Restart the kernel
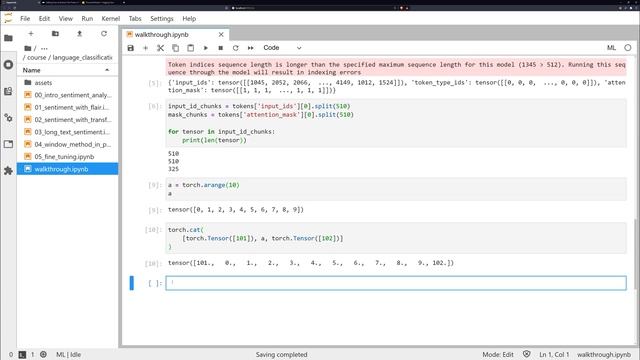The width and height of the screenshot is (640, 360). click(236, 48)
